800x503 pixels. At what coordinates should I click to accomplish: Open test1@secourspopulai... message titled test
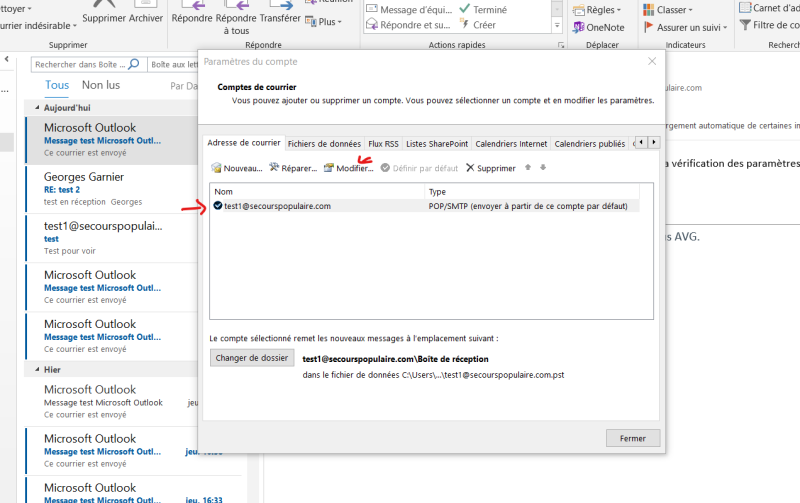[x=112, y=238]
